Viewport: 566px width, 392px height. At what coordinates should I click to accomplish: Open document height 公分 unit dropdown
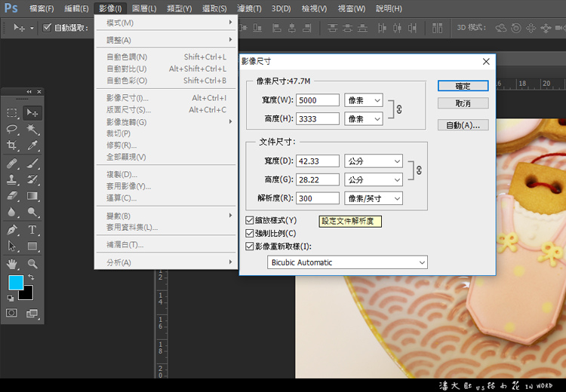click(374, 179)
